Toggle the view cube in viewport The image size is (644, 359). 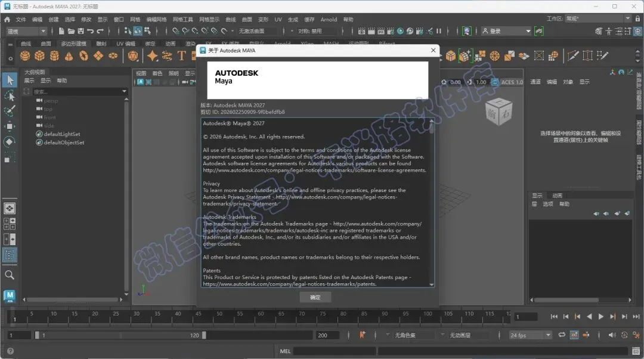coord(499,112)
